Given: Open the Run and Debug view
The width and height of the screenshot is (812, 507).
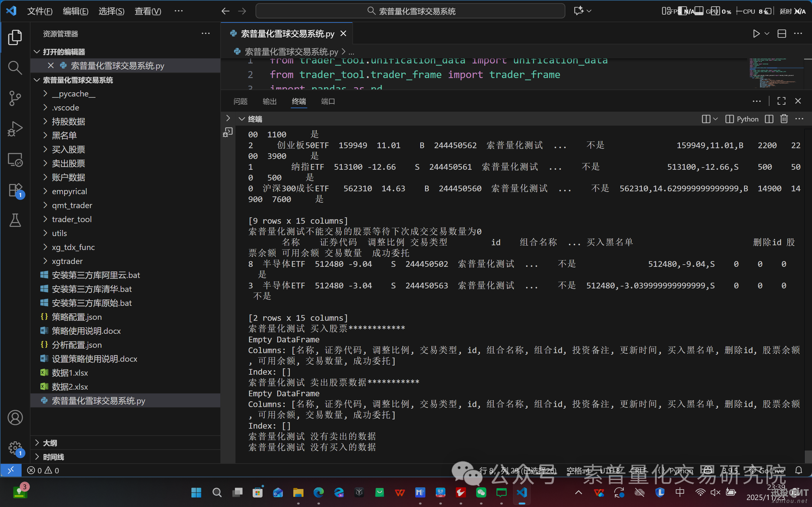Looking at the screenshot, I should coord(15,128).
